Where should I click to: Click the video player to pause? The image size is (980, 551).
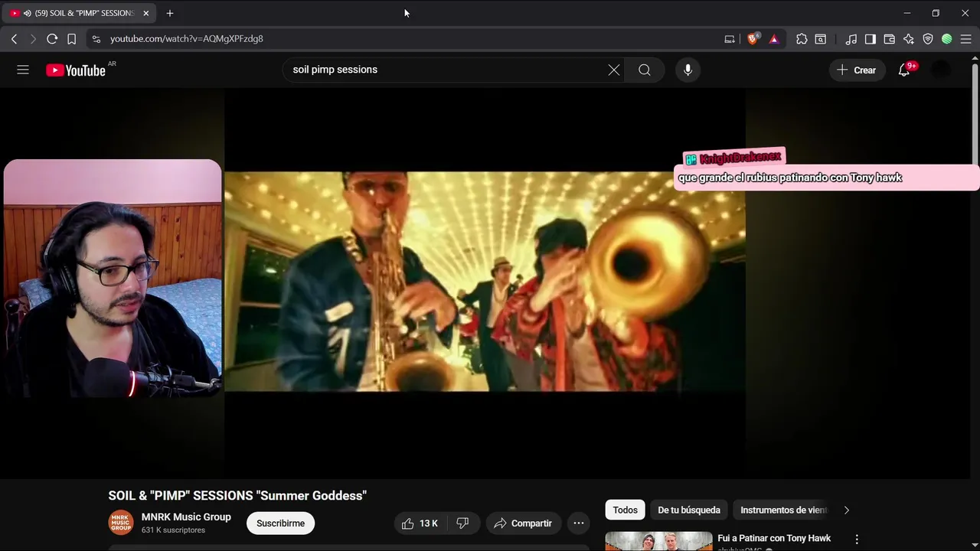485,282
